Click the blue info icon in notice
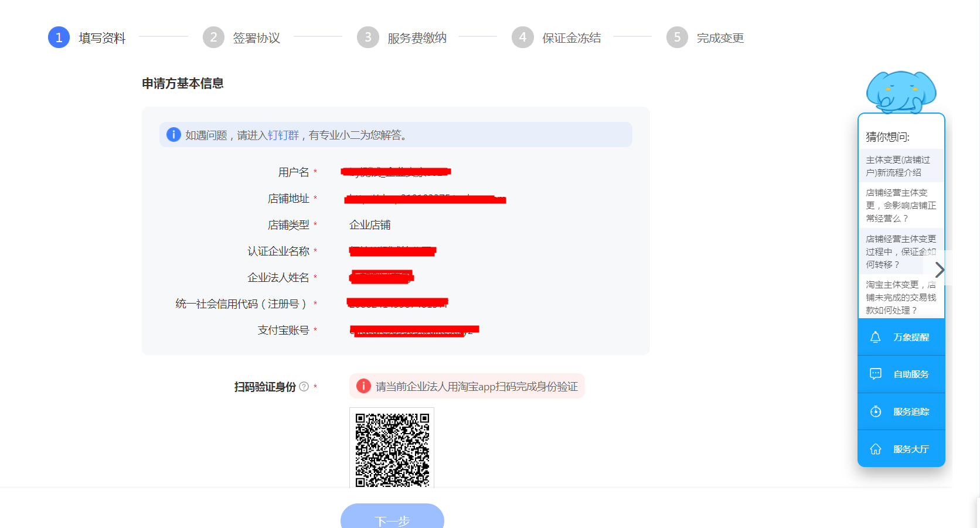 tap(173, 135)
